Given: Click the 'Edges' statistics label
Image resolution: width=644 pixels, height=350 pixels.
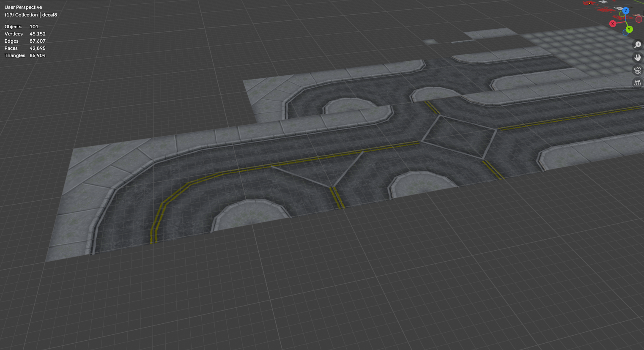Looking at the screenshot, I should tap(11, 41).
